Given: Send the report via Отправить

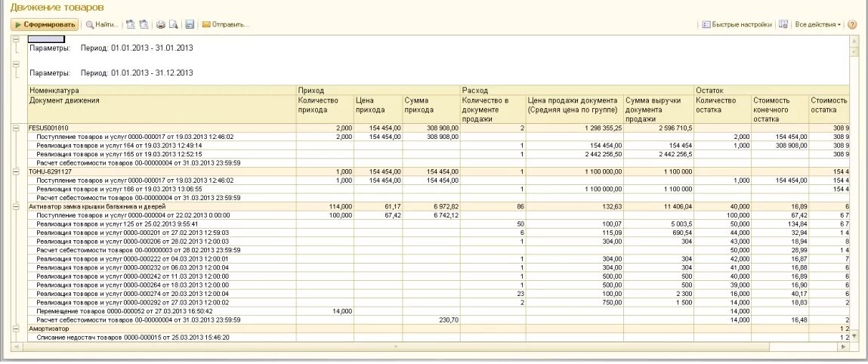Looking at the screenshot, I should (x=225, y=25).
